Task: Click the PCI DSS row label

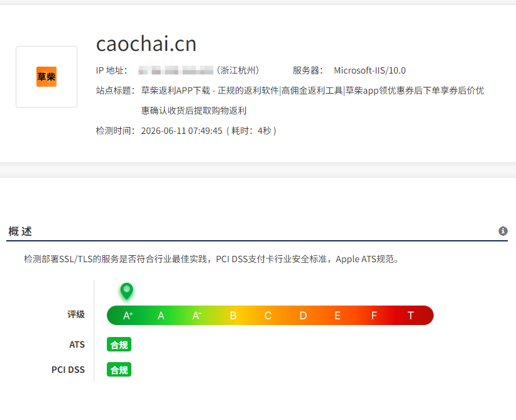Action: click(68, 370)
